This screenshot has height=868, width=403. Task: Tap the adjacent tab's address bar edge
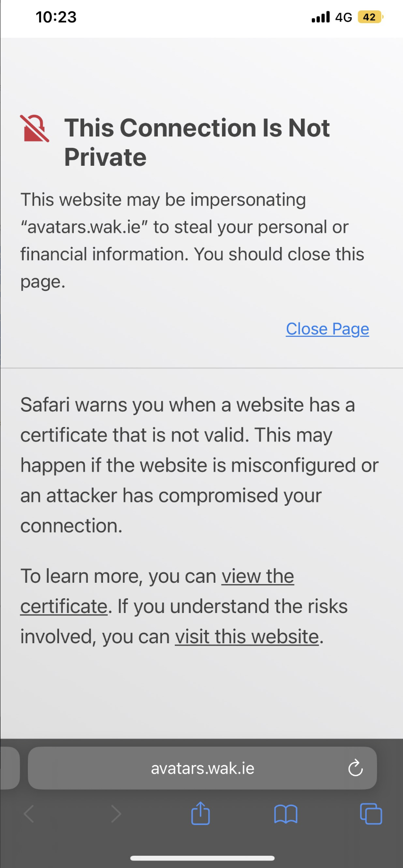point(9,768)
